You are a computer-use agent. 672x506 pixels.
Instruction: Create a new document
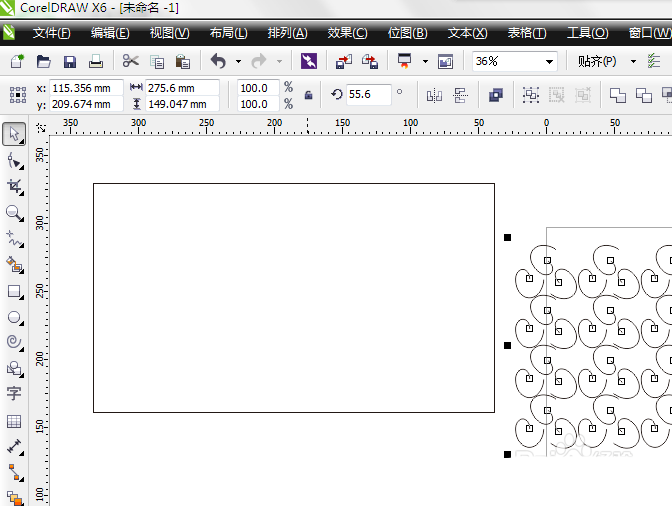coord(17,61)
